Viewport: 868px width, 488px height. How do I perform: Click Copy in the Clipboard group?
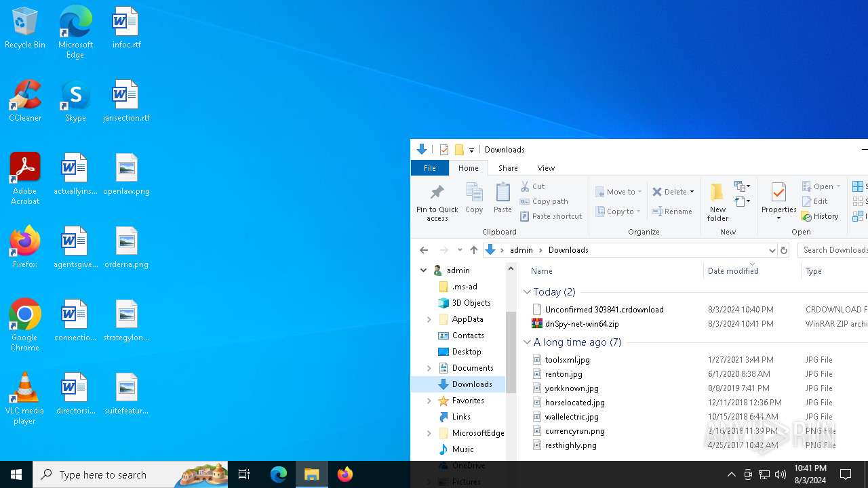coord(474,198)
